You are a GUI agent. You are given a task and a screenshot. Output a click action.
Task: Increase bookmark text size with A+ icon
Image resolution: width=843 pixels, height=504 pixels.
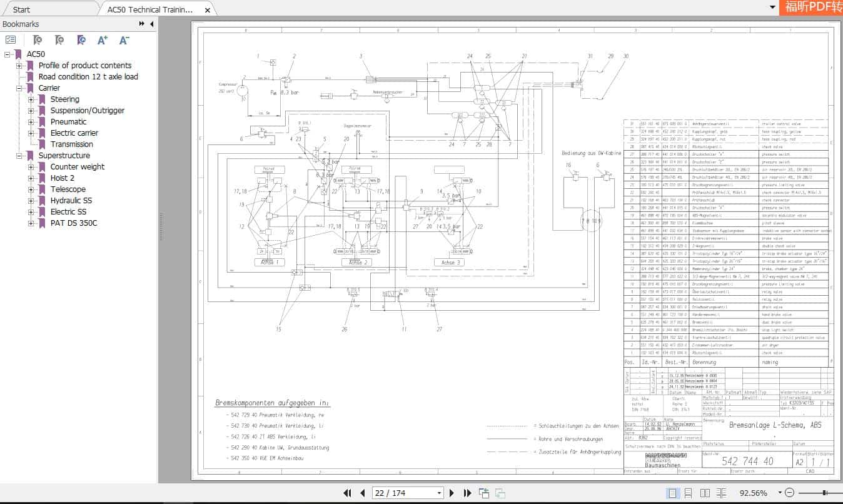point(102,40)
